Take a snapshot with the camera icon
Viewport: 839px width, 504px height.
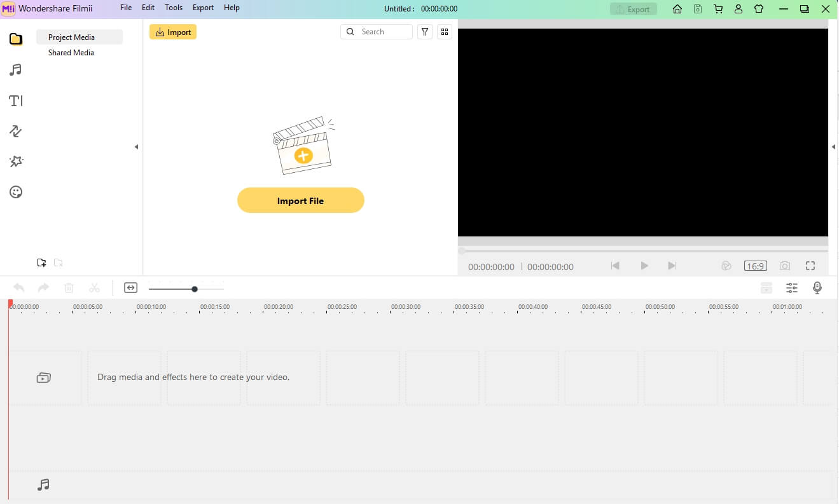[785, 266]
